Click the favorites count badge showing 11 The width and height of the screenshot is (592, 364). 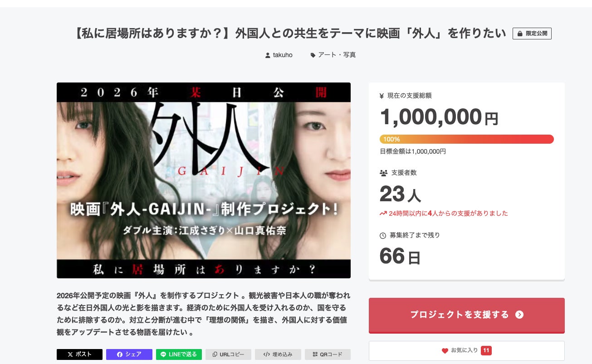point(486,351)
